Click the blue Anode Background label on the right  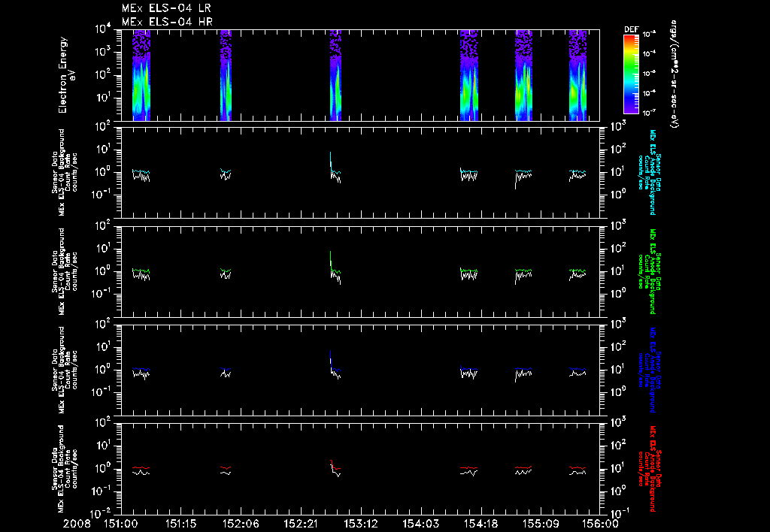pos(648,370)
